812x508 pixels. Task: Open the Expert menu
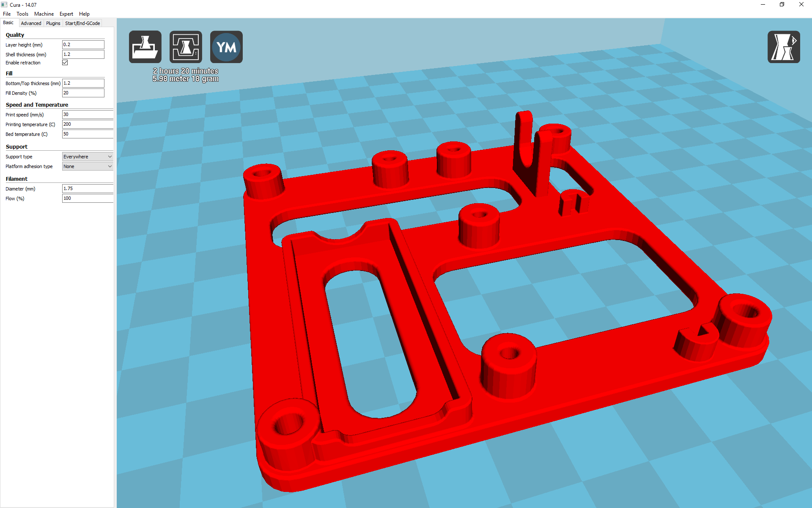click(66, 14)
